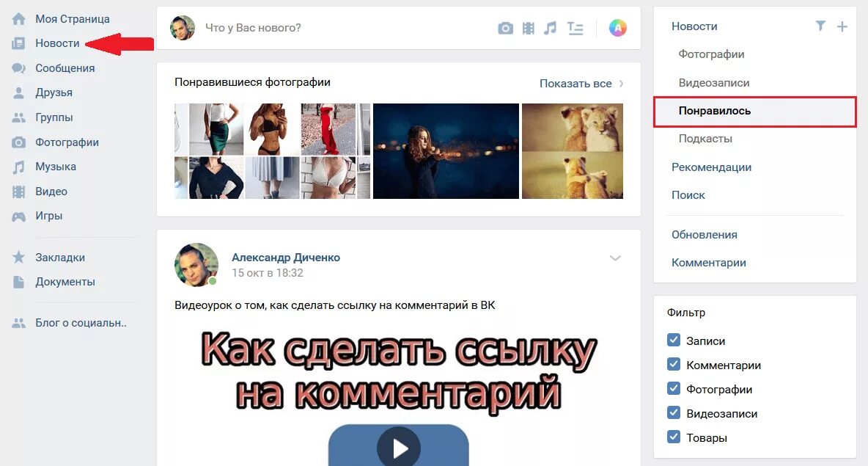Attach a video using the film icon
Viewport: 868px width, 466px height.
point(529,29)
